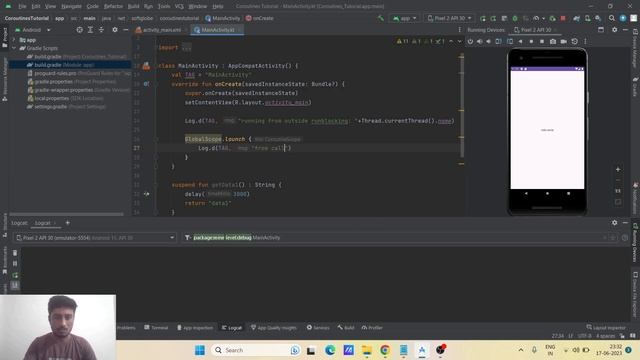Open emulator extended controls three-dot menu
640x360 pixels.
tap(585, 41)
